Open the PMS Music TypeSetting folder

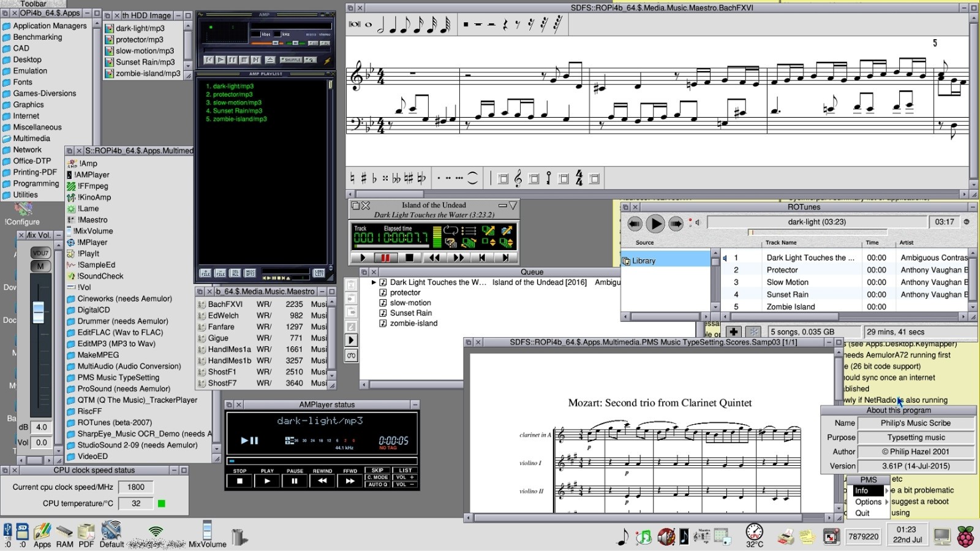pos(113,378)
